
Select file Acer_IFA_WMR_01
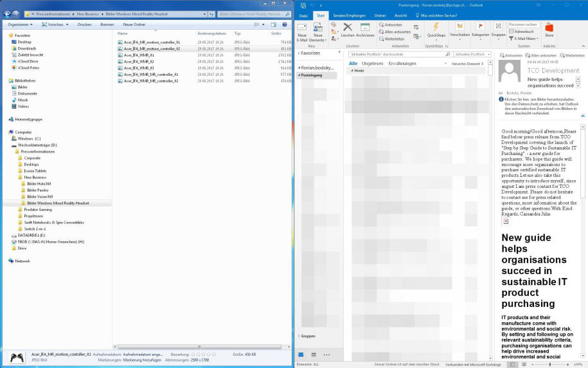[x=139, y=55]
